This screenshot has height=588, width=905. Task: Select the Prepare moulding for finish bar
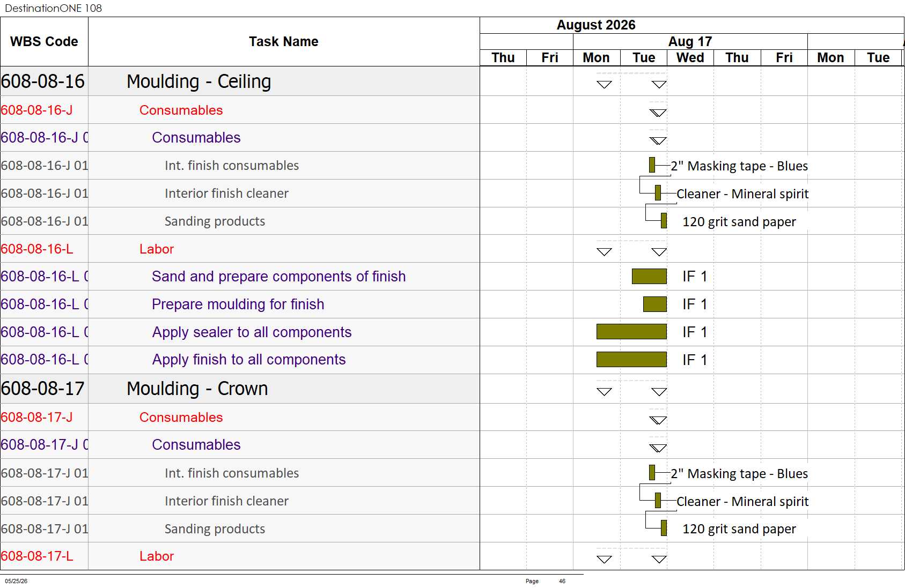coord(655,304)
